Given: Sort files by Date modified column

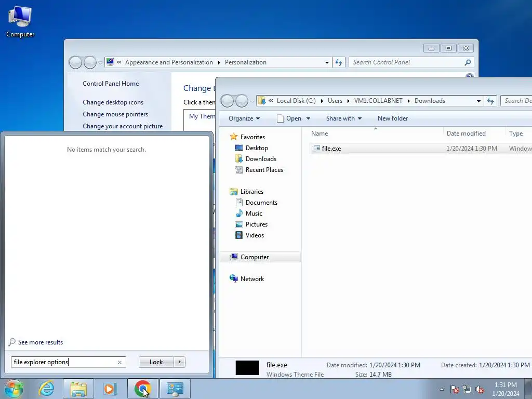Looking at the screenshot, I should coord(474,134).
